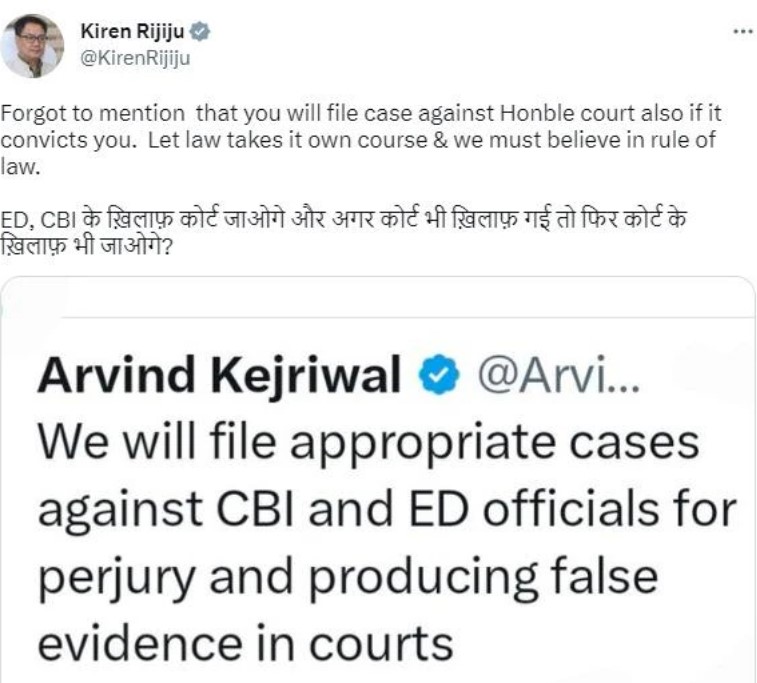Open the three-dot more options menu
The image size is (757, 683).
click(743, 32)
